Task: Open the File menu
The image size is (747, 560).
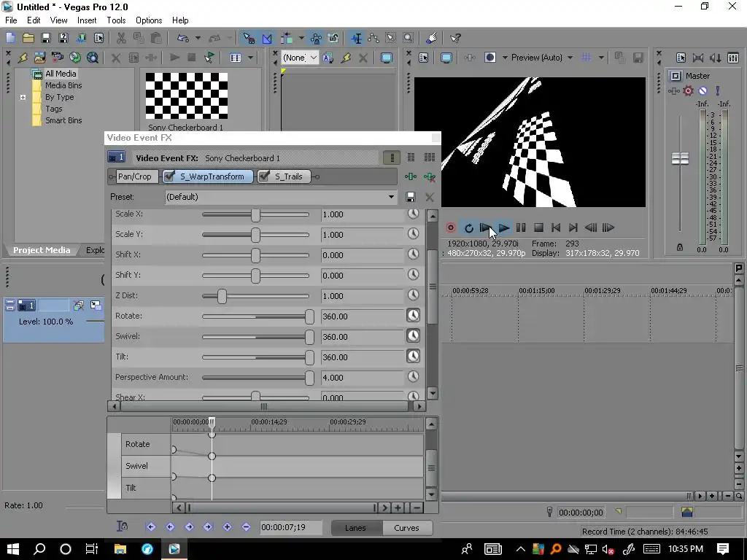Action: (11, 20)
